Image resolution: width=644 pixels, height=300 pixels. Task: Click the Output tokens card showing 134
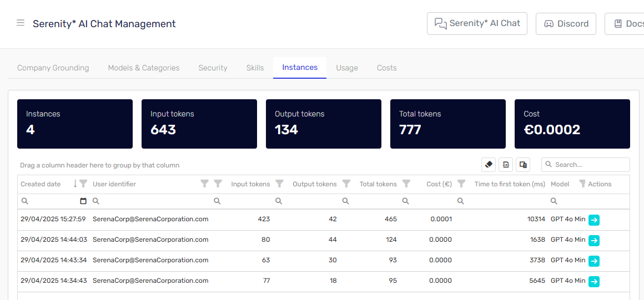coord(324,124)
